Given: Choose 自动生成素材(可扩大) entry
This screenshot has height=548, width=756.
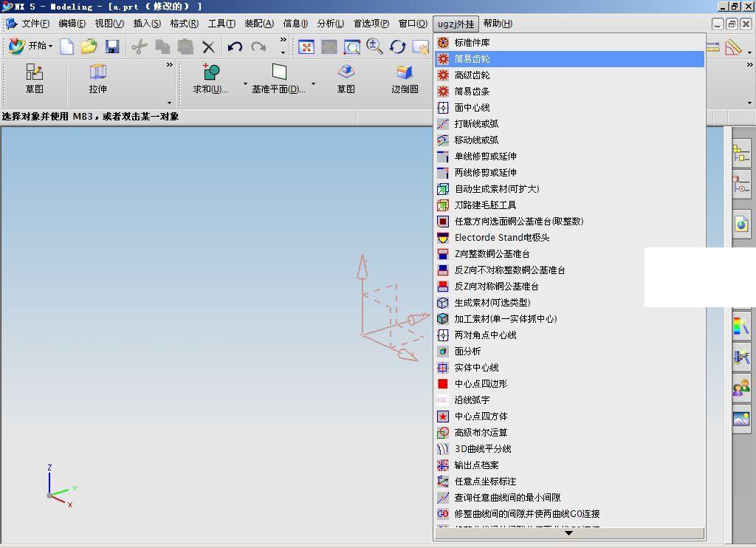Looking at the screenshot, I should 569,188.
